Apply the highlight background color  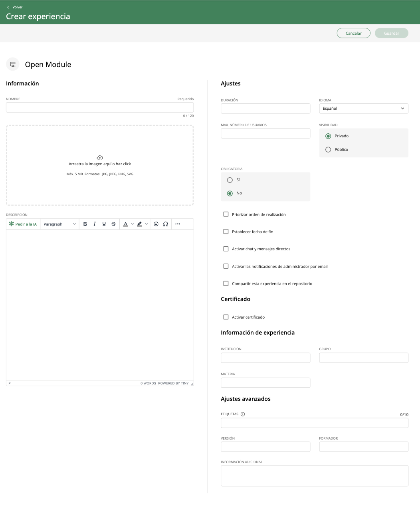(139, 224)
